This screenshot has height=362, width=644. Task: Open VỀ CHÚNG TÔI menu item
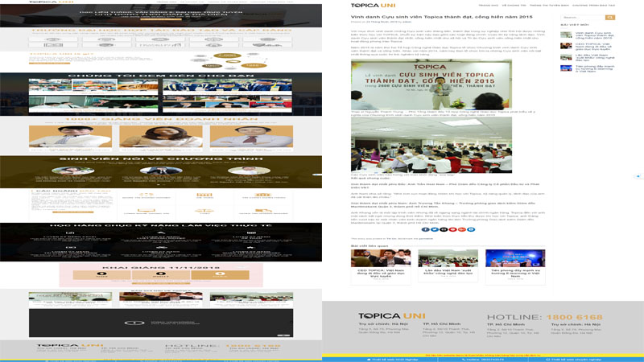coord(514,6)
